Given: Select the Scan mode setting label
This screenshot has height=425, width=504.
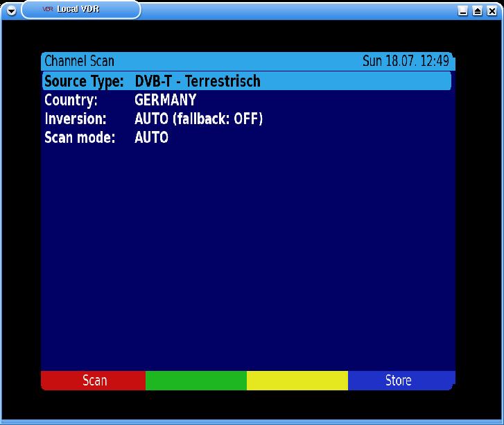Looking at the screenshot, I should tap(79, 138).
